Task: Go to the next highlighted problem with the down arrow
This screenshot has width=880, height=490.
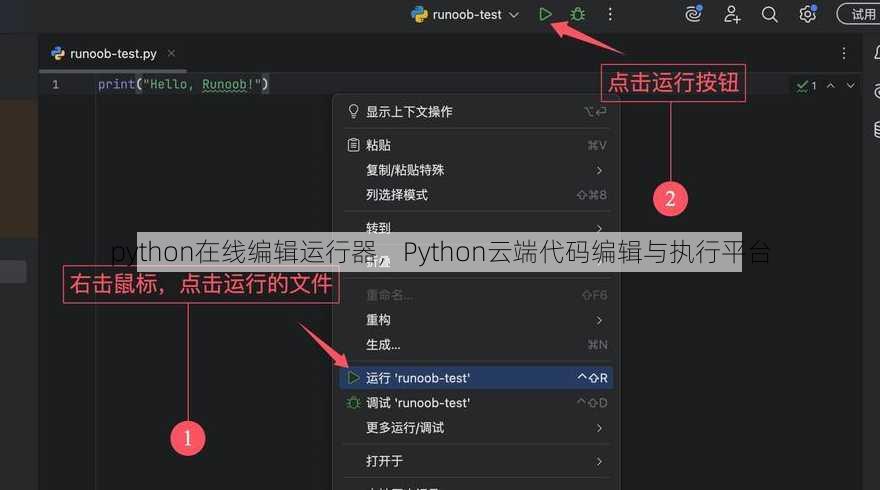Action: [851, 86]
